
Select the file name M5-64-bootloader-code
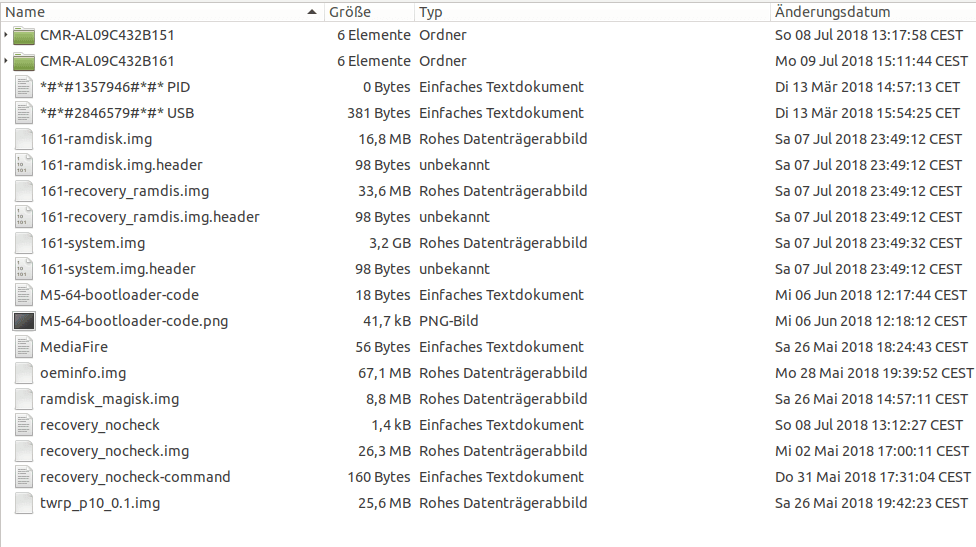[120, 296]
